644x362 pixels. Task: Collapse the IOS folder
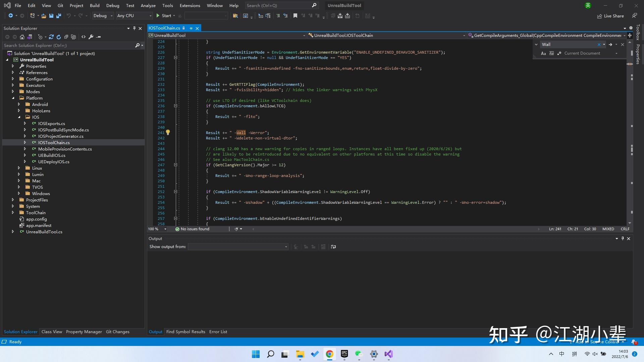[19, 117]
